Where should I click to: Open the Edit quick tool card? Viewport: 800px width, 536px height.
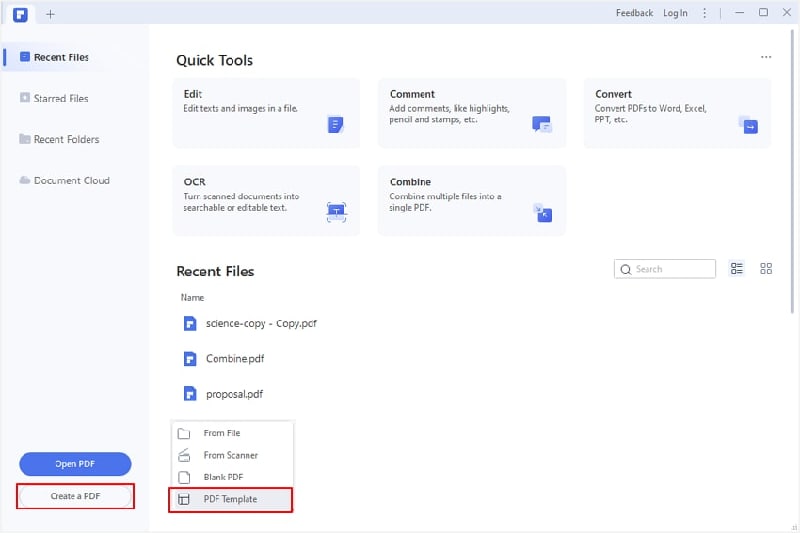pos(266,113)
